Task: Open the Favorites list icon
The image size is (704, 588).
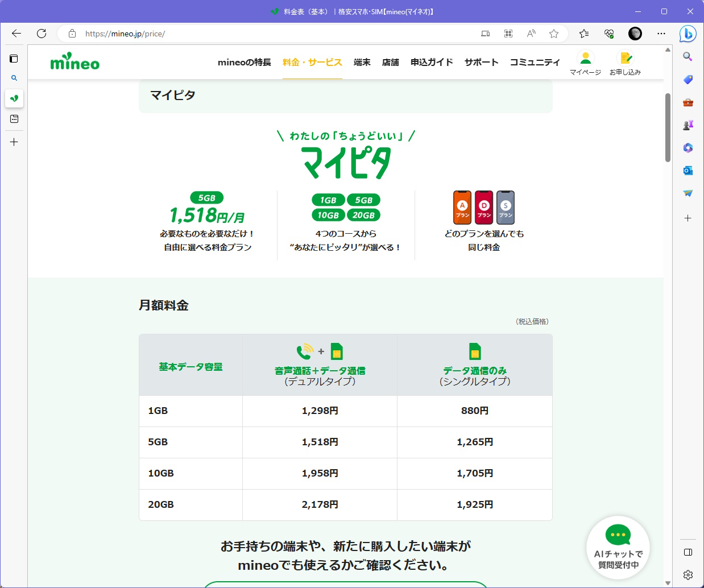Action: pos(584,34)
